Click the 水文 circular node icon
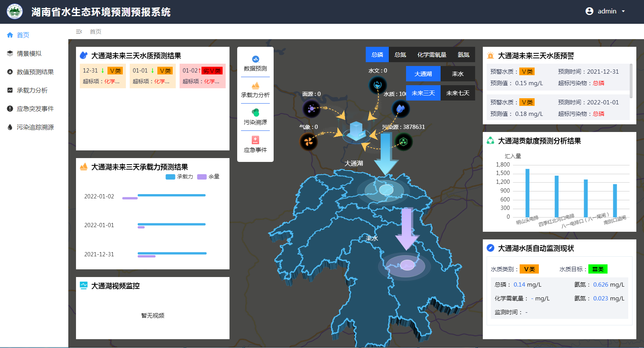 (378, 85)
